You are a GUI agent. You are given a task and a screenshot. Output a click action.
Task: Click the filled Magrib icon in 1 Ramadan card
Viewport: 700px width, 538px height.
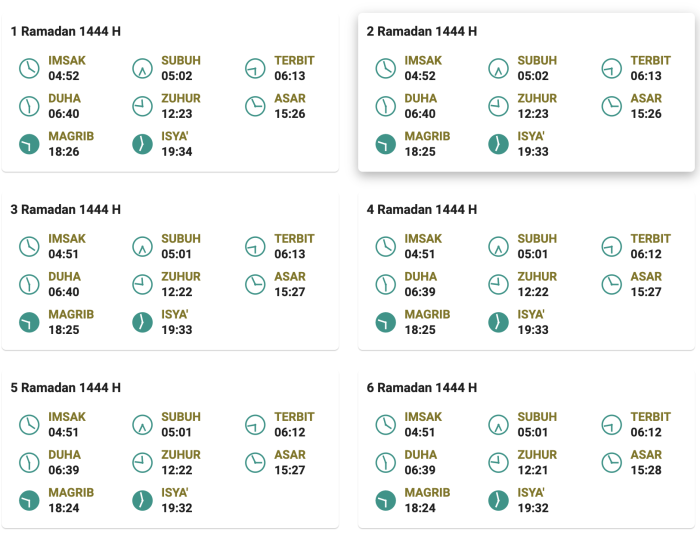pyautogui.click(x=30, y=144)
